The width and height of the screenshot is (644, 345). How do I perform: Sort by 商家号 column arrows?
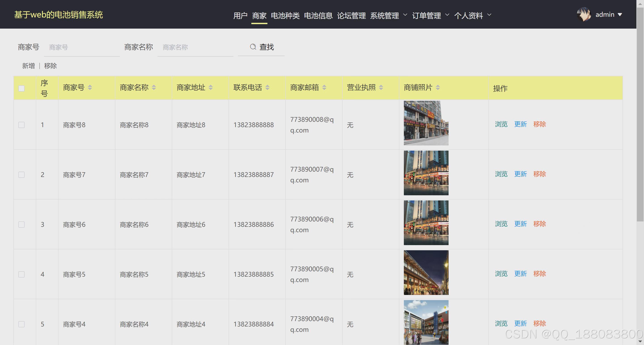[x=90, y=87]
